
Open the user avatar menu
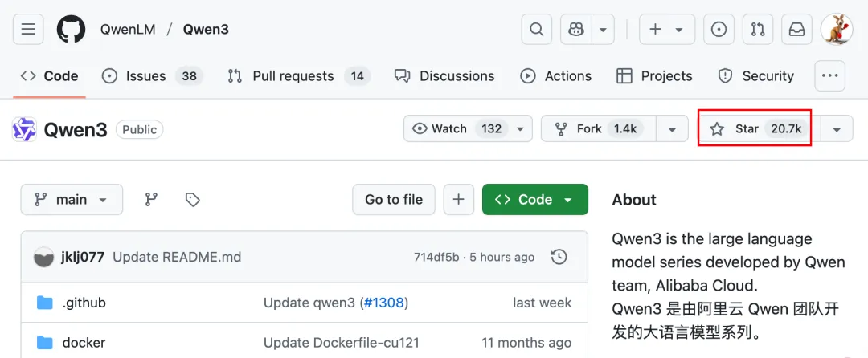837,29
